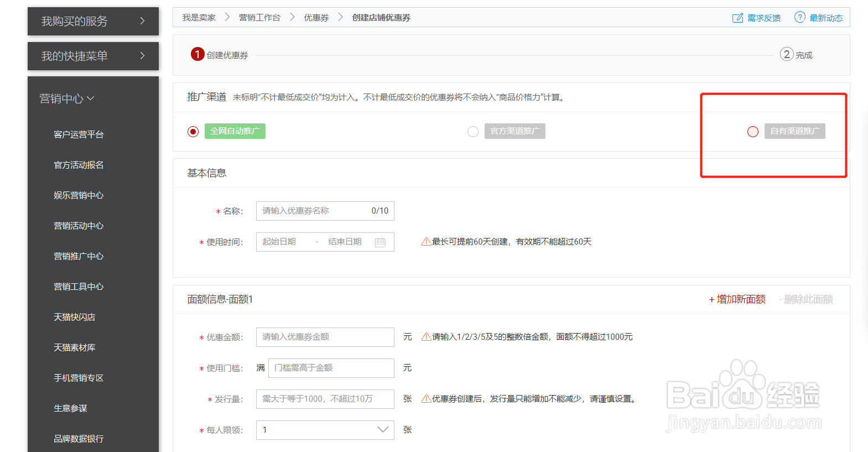Open 营销工具中心 in sidebar
This screenshot has height=452, width=868.
pyautogui.click(x=79, y=287)
